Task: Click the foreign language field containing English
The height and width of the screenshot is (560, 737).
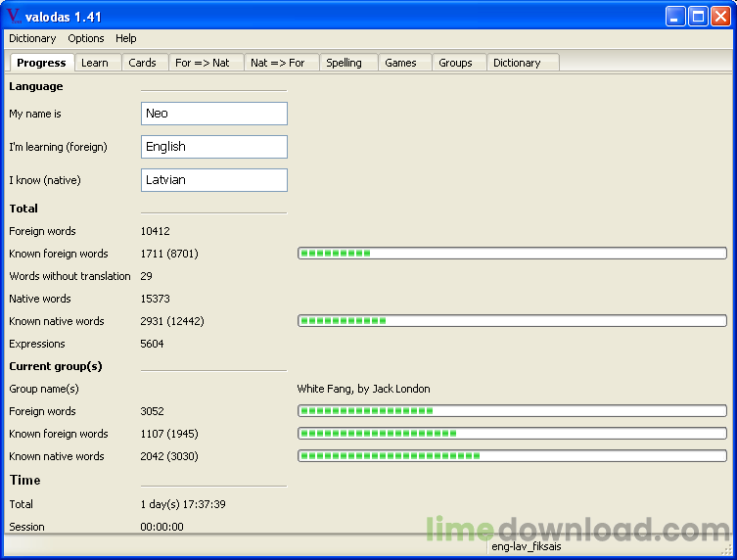Action: tap(214, 147)
